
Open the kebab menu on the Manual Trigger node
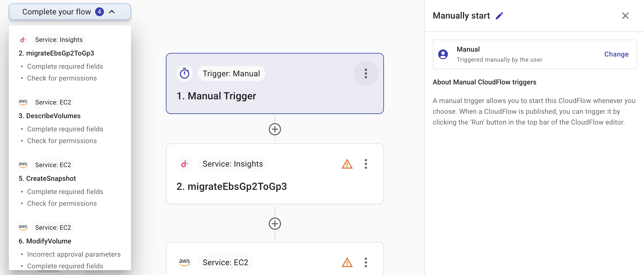(x=366, y=73)
